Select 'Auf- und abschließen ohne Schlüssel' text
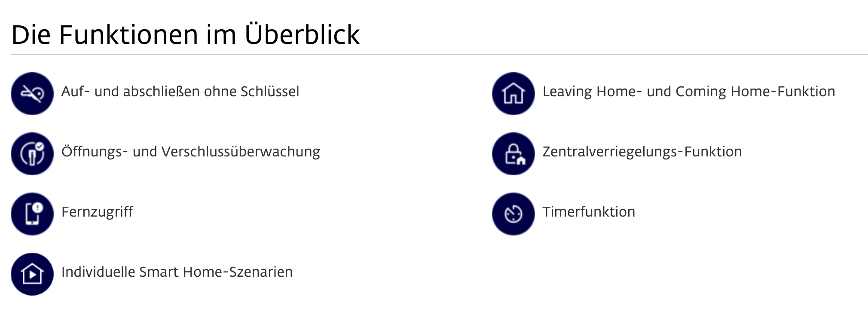 180,92
